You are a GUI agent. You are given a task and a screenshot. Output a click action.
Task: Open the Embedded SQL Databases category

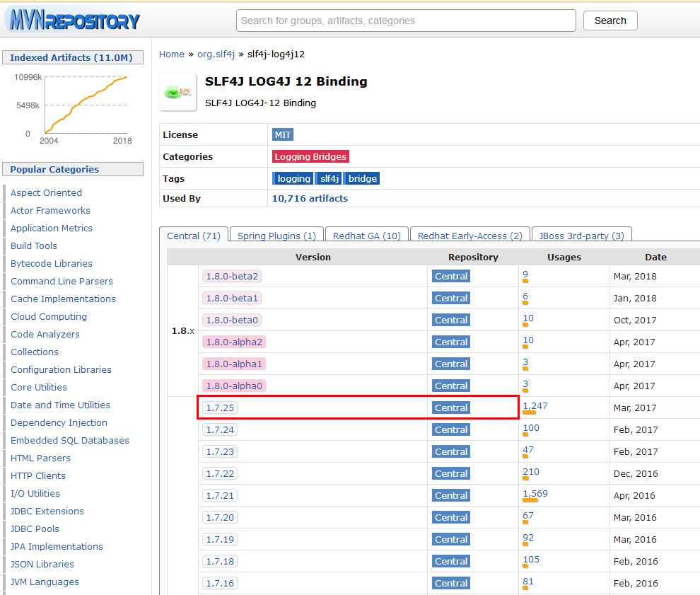[69, 440]
